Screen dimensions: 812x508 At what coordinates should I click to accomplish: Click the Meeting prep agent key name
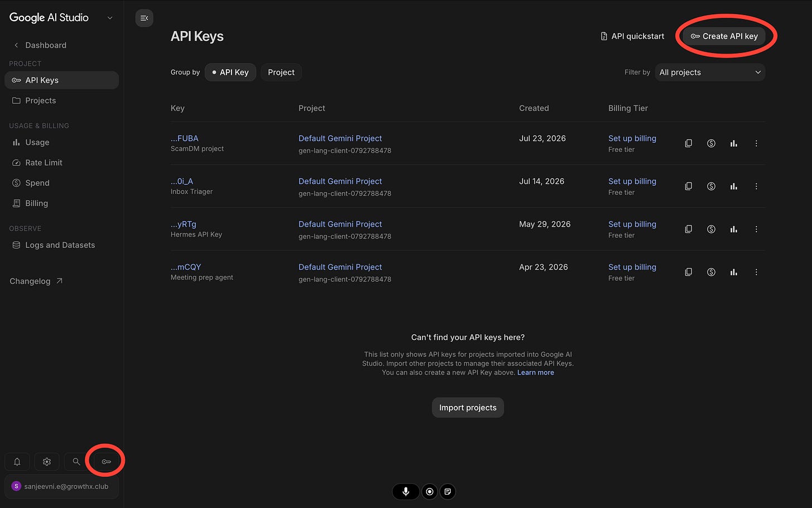[x=202, y=277]
